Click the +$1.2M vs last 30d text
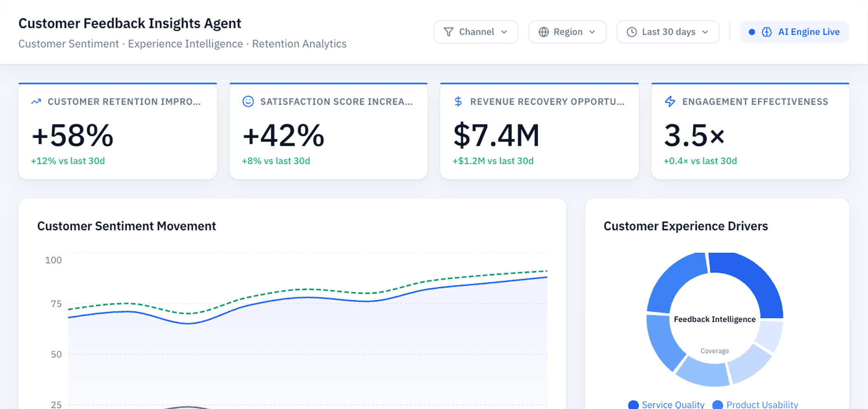868x409 pixels. [x=493, y=161]
